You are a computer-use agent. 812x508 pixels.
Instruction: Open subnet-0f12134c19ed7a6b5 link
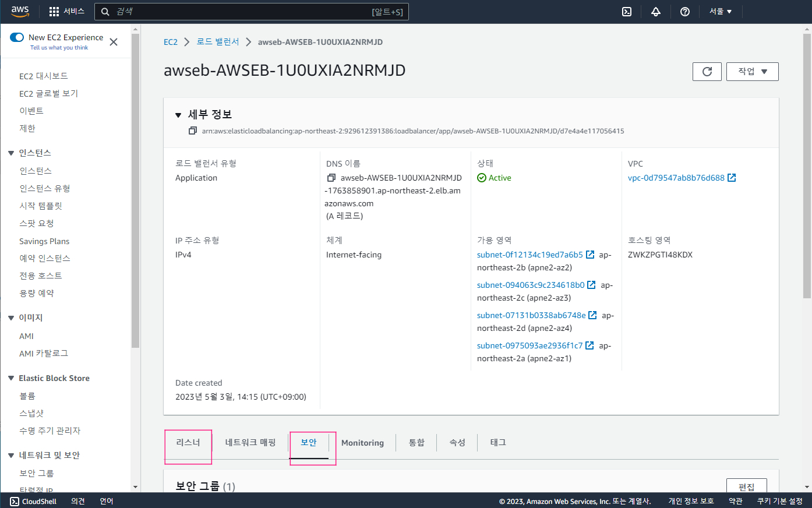pos(530,255)
